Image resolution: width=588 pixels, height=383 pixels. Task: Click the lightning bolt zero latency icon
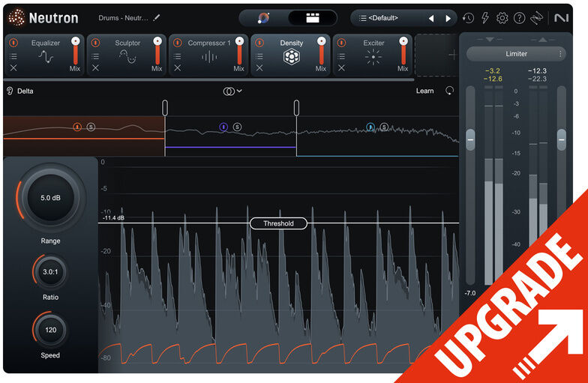click(485, 18)
